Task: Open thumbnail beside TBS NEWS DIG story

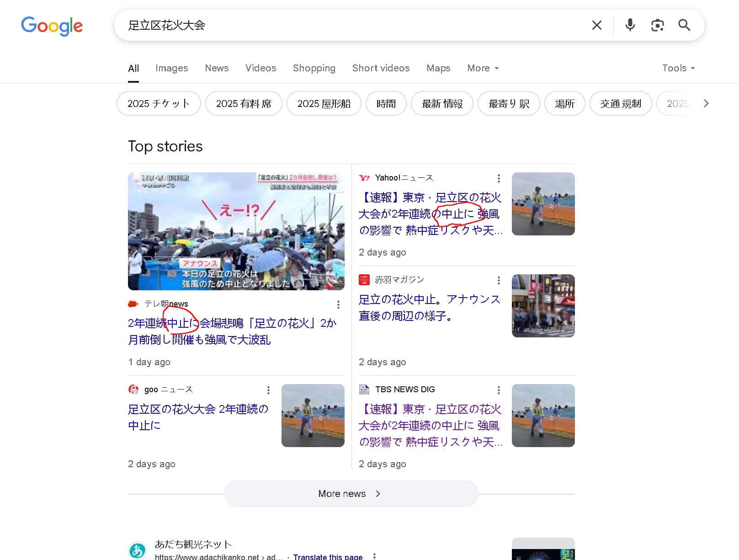Action: click(543, 416)
